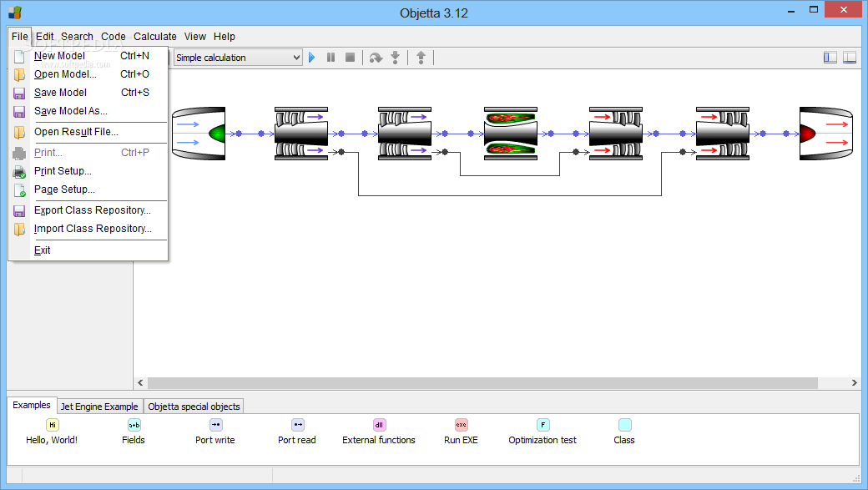The width and height of the screenshot is (868, 490).
Task: Open the View menu
Action: pyautogui.click(x=194, y=37)
